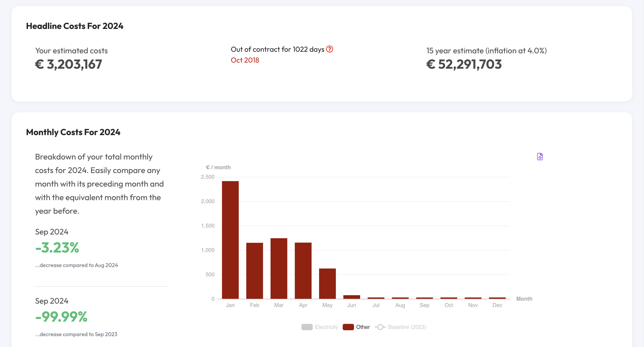Click the -3.23% percentage value
Viewport: 644px width, 347px height.
57,248
